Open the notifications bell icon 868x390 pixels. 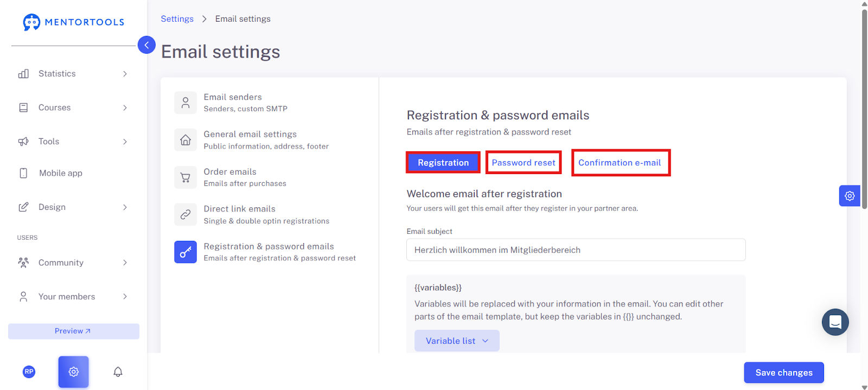[118, 372]
